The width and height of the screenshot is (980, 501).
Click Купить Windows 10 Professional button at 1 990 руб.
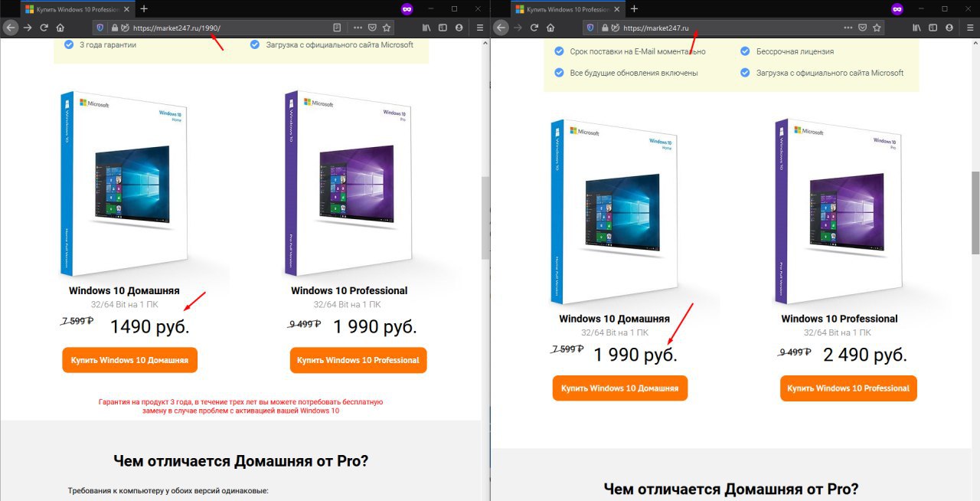pyautogui.click(x=358, y=360)
